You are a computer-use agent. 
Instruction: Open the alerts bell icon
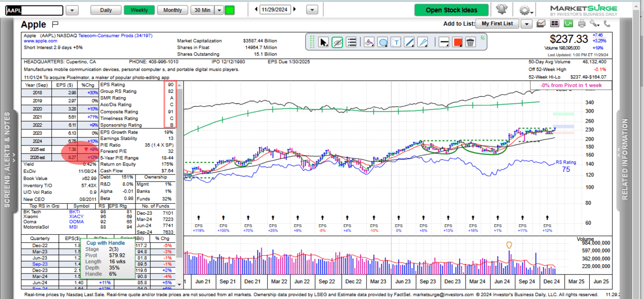click(x=501, y=10)
